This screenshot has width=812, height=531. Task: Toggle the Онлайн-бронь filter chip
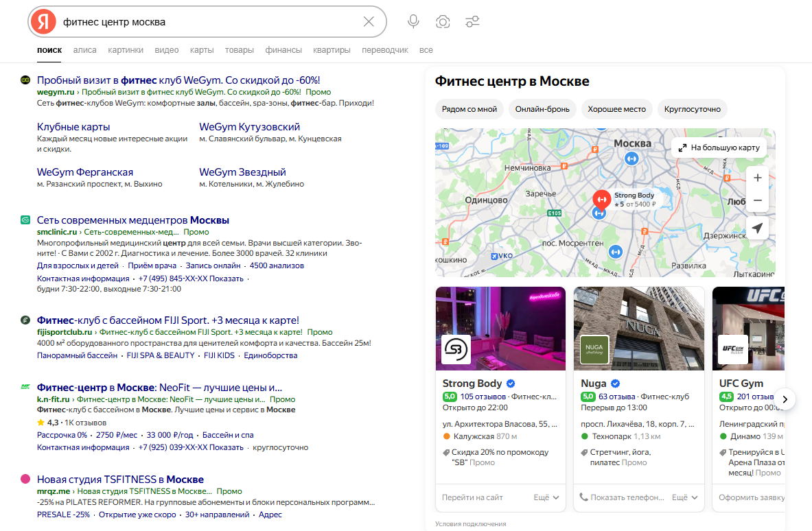(542, 109)
